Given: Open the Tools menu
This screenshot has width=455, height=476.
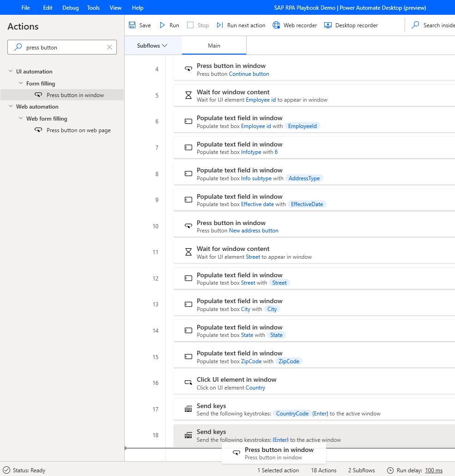Looking at the screenshot, I should point(93,7).
